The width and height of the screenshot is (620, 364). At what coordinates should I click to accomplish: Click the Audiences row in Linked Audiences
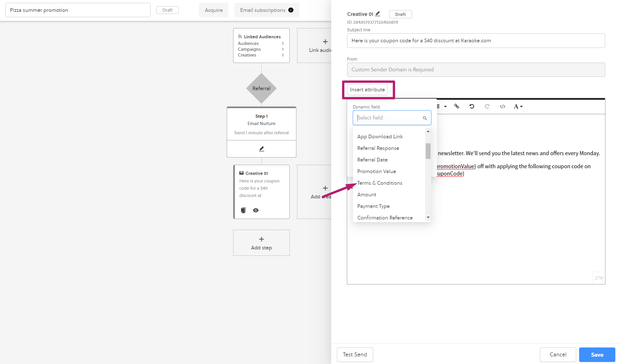(x=261, y=44)
